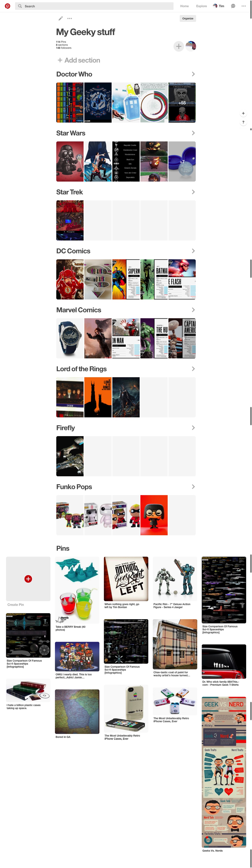The width and height of the screenshot is (252, 868).
Task: Open the Firefly section heading
Action: coord(66,428)
